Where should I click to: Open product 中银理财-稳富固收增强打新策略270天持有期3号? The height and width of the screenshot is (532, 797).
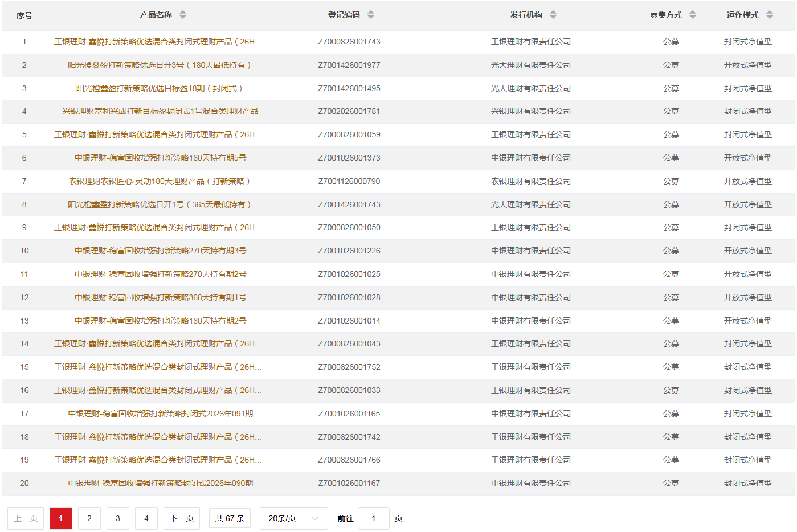(x=160, y=251)
